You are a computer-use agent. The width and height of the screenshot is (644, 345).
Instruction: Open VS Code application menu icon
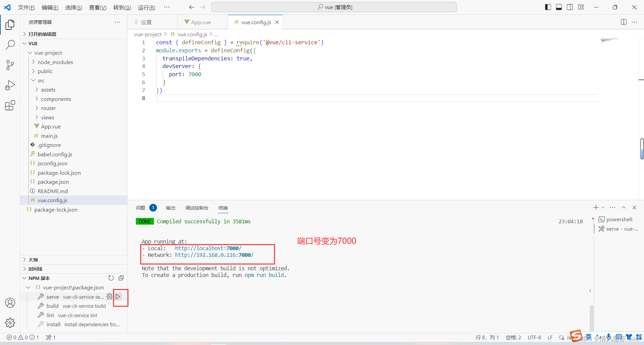point(7,7)
